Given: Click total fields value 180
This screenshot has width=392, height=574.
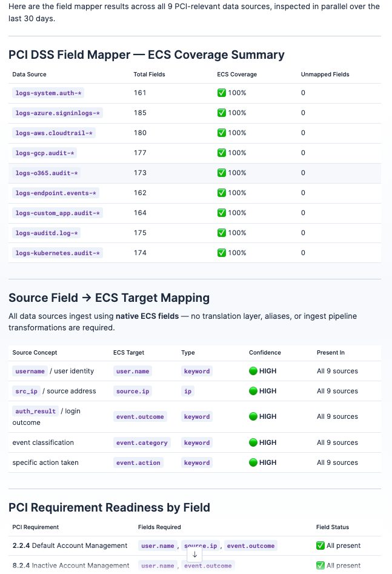Looking at the screenshot, I should coord(140,133).
